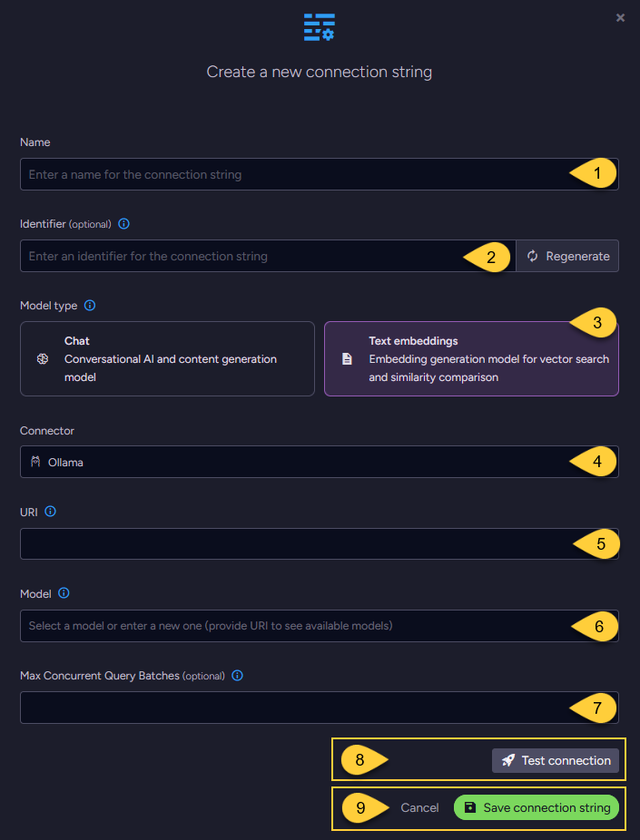Click the document icon on Text embeddings card
This screenshot has height=840, width=640.
pos(346,359)
